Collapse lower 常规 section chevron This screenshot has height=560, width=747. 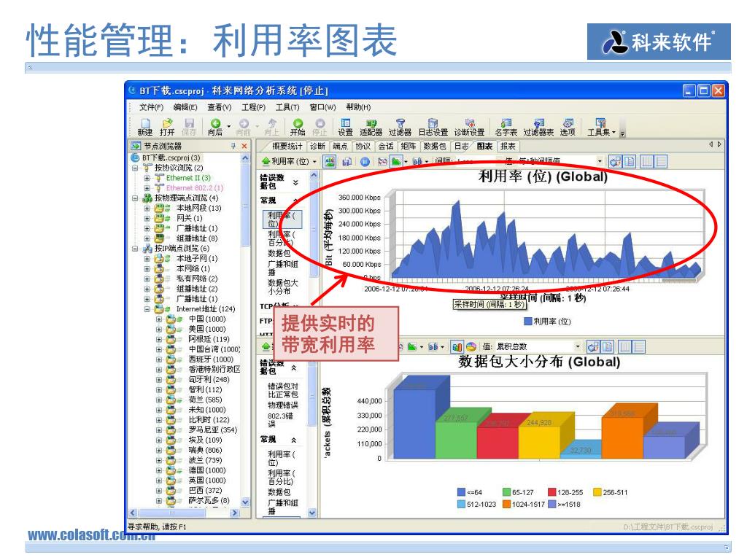[x=294, y=440]
